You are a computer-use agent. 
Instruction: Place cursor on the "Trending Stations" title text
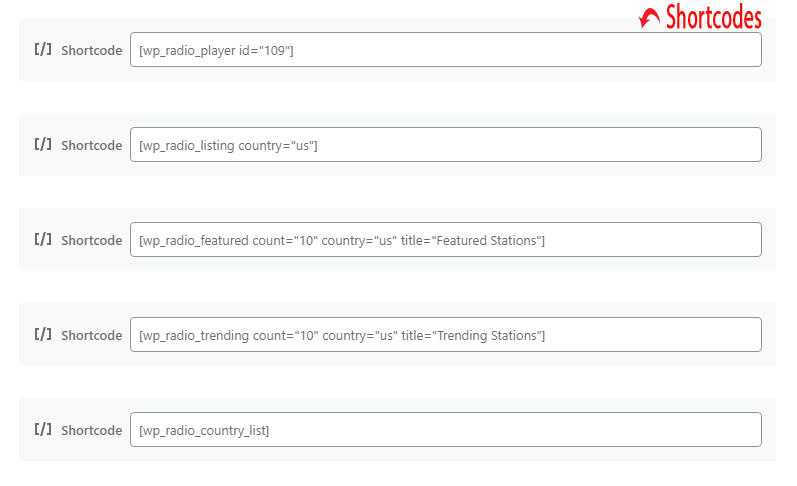pos(489,335)
